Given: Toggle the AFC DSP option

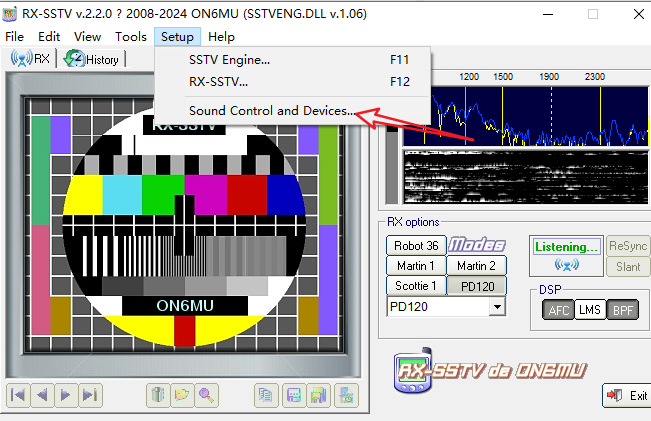Looking at the screenshot, I should pyautogui.click(x=558, y=310).
